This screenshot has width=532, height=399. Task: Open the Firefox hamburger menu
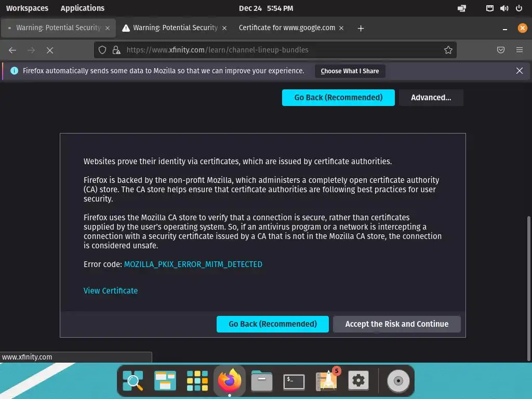520,50
